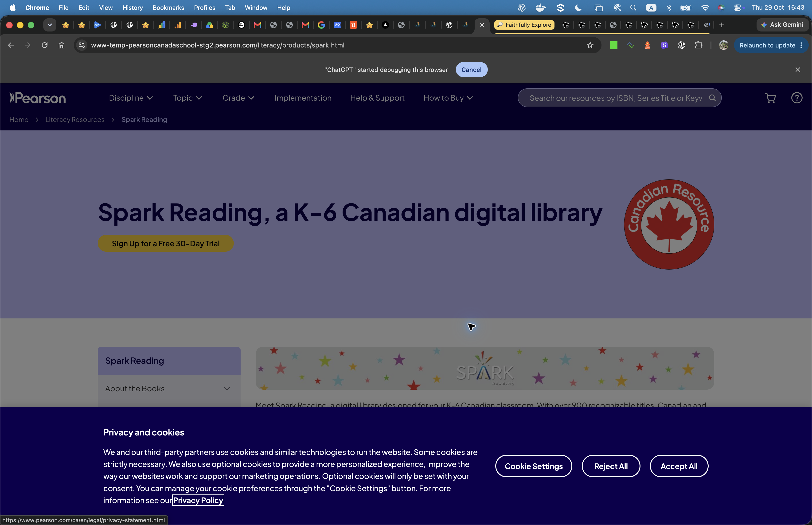812x525 pixels.
Task: Reload the page
Action: click(x=45, y=45)
